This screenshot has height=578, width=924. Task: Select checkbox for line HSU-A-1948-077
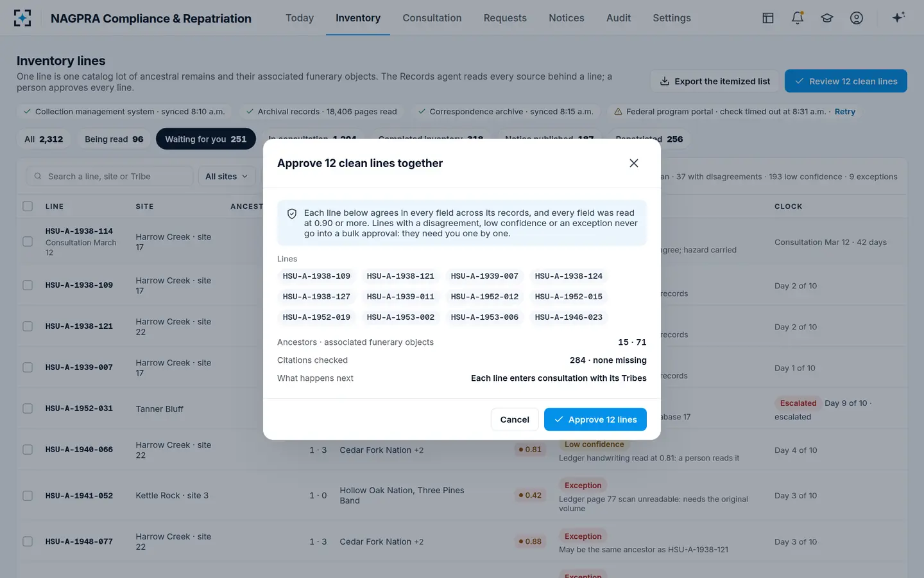click(x=28, y=541)
